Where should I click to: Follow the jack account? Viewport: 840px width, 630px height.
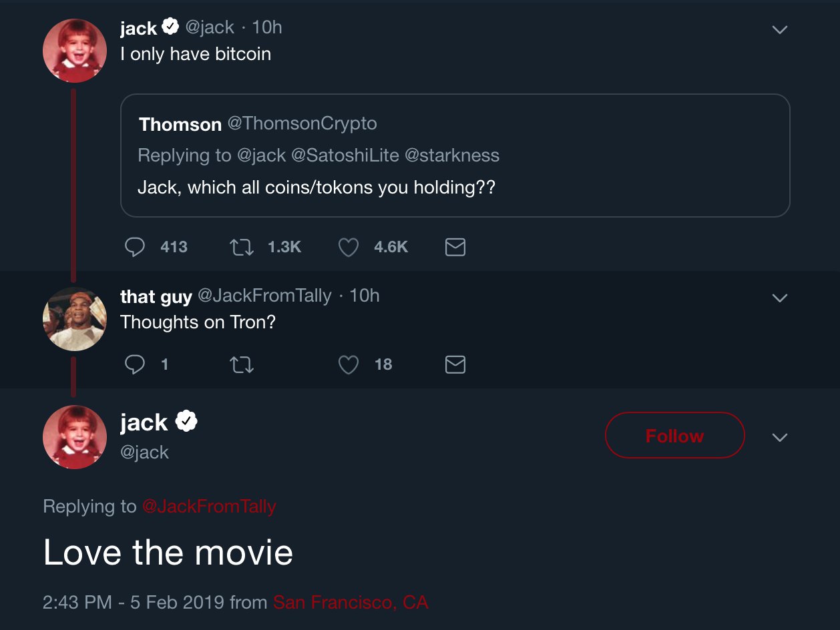[674, 436]
